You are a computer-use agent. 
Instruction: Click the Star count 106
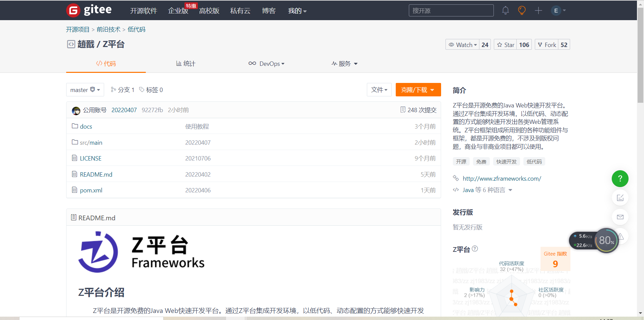click(x=524, y=45)
